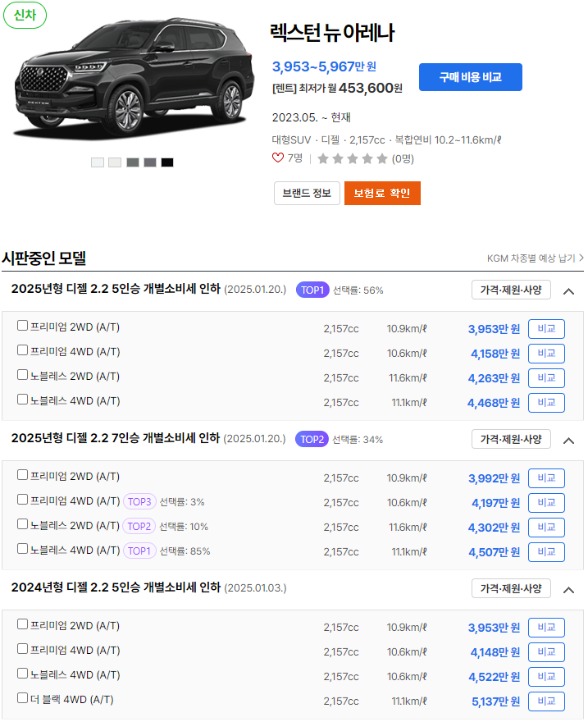Screen dimensions: 588x722
Task: Check 프리미엄 2WD in 2024년형 group
Action: [22, 624]
